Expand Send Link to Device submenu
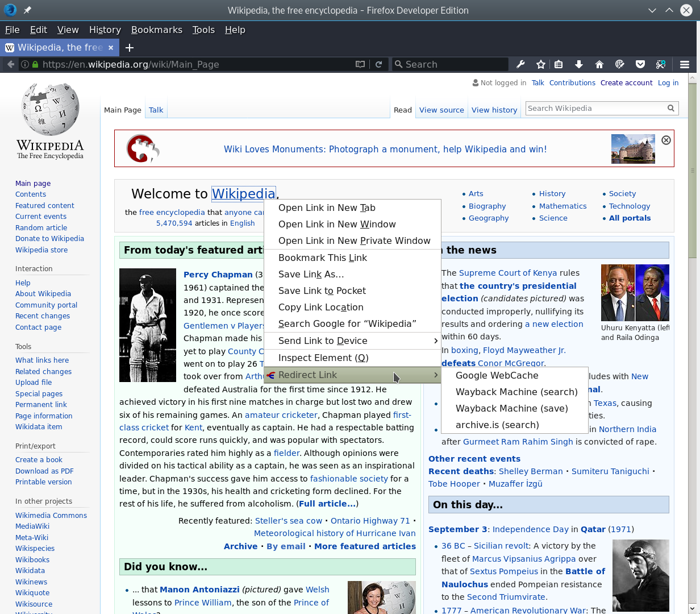The image size is (700, 614). (352, 341)
